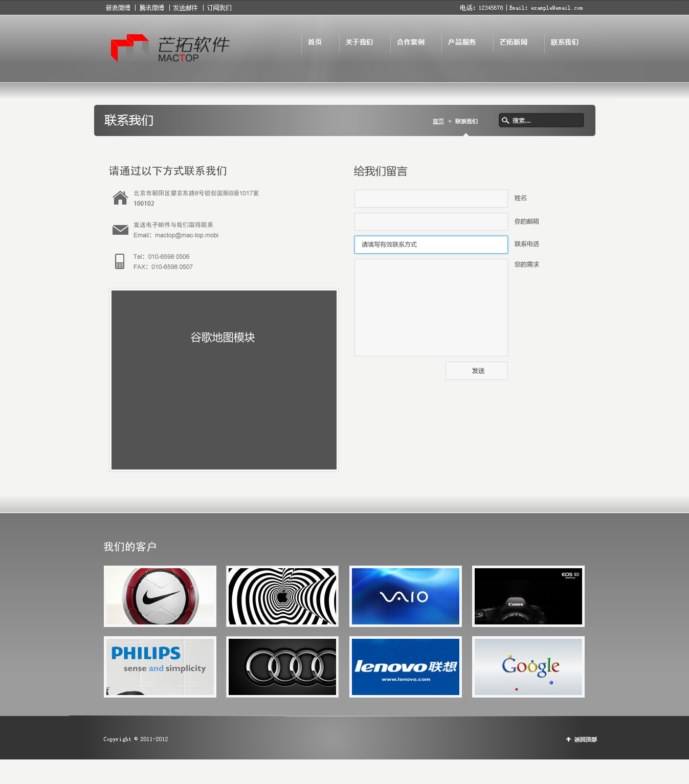Open the Google client thumbnail
The image size is (689, 784).
pos(528,667)
